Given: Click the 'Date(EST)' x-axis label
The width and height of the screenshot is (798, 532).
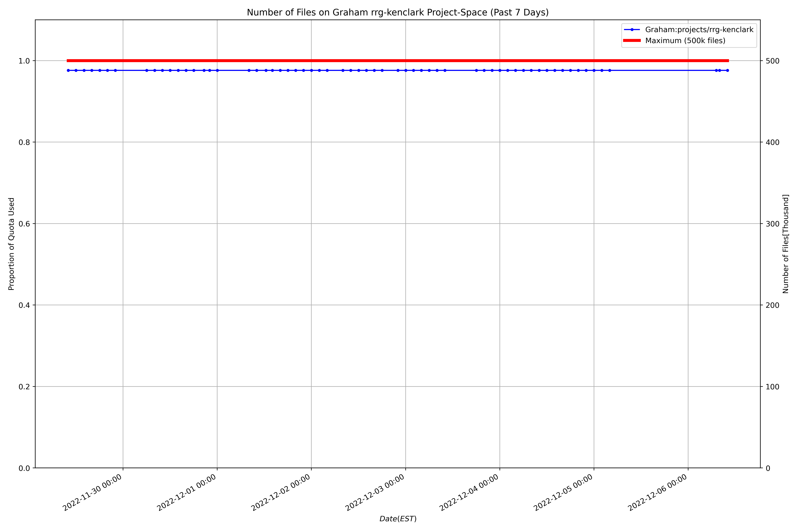Looking at the screenshot, I should point(398,519).
